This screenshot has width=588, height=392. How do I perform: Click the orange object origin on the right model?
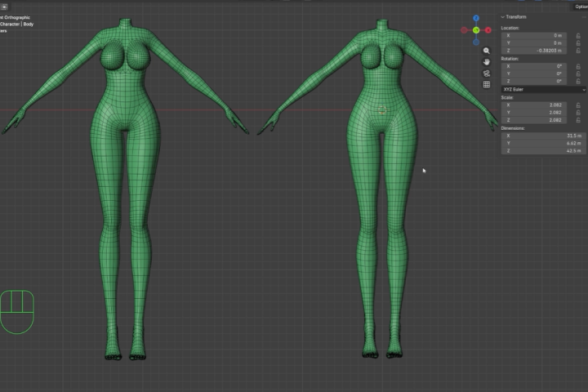point(381,110)
